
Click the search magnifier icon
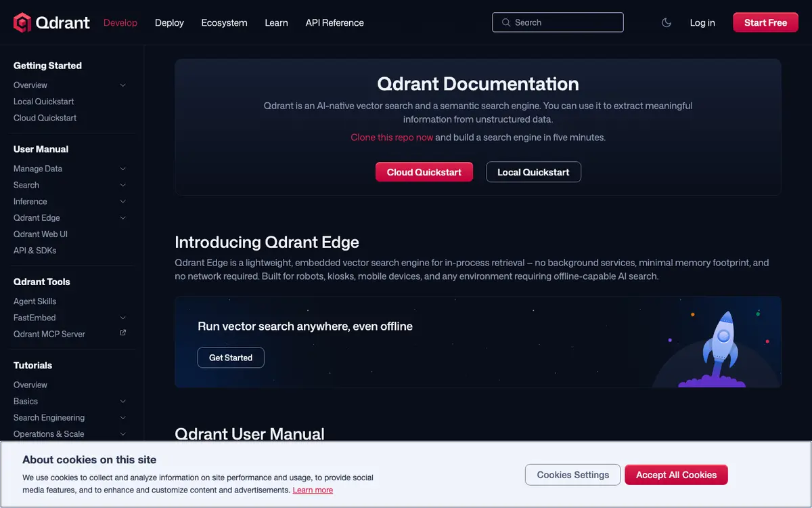[x=505, y=22]
